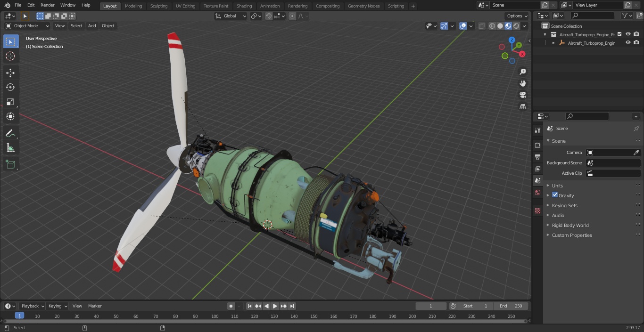The image size is (644, 332).
Task: Expand Aircraft_Turboprop_Engir object tree row
Action: click(553, 43)
